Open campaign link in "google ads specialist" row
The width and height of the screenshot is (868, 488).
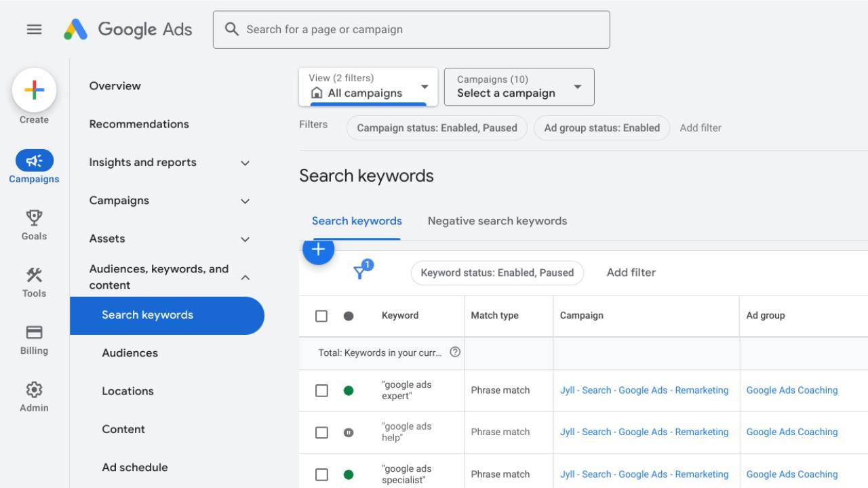click(644, 474)
